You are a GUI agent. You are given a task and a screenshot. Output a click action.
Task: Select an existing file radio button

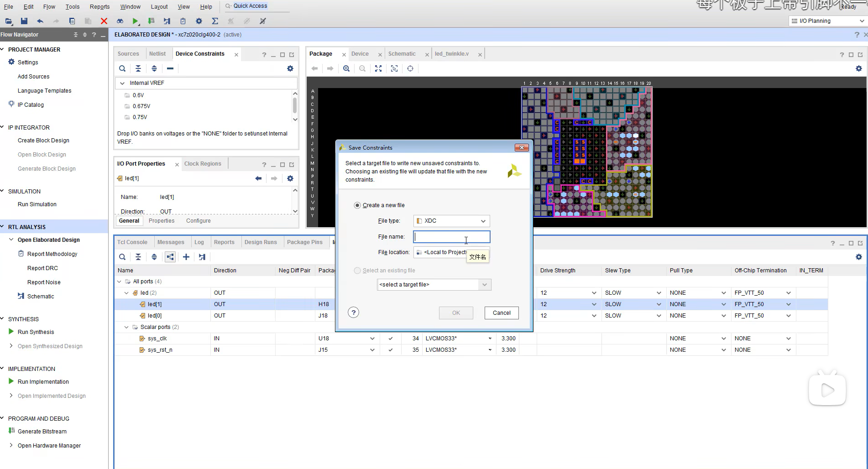coord(357,271)
